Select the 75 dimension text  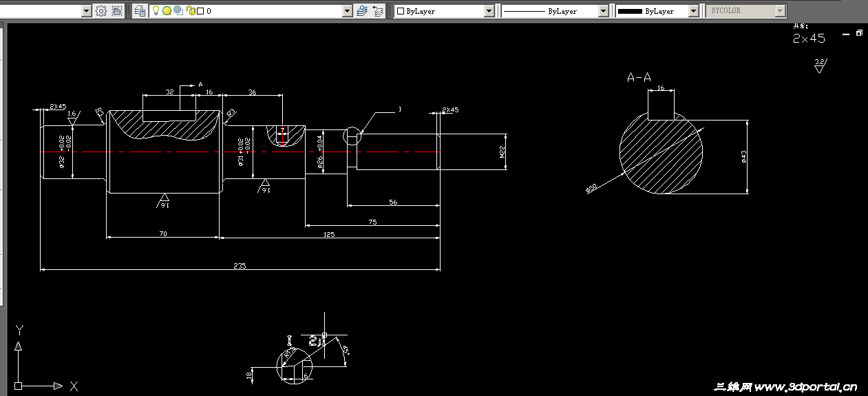click(372, 222)
